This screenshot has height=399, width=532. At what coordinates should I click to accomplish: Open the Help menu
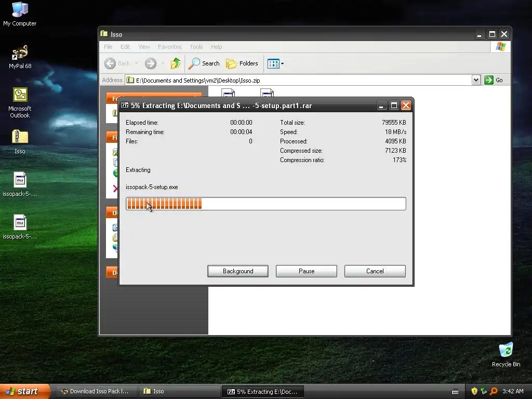click(x=216, y=47)
